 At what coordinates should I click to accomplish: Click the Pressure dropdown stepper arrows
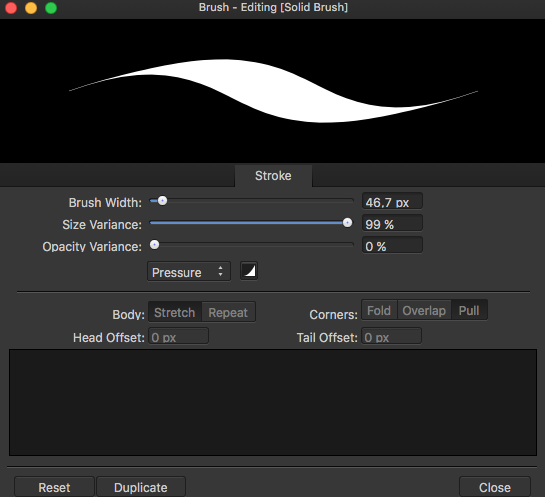220,271
